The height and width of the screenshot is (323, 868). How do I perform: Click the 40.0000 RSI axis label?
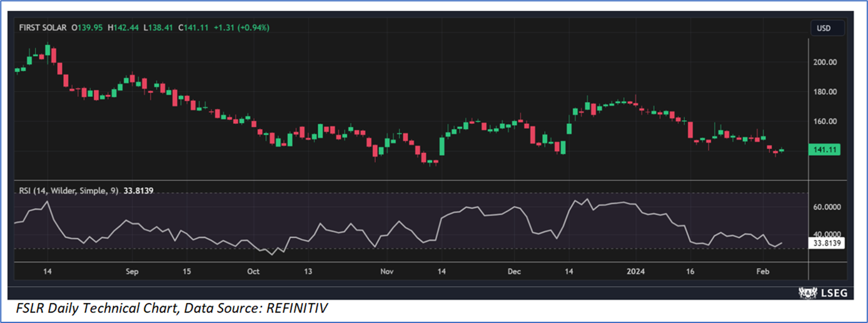(x=828, y=234)
